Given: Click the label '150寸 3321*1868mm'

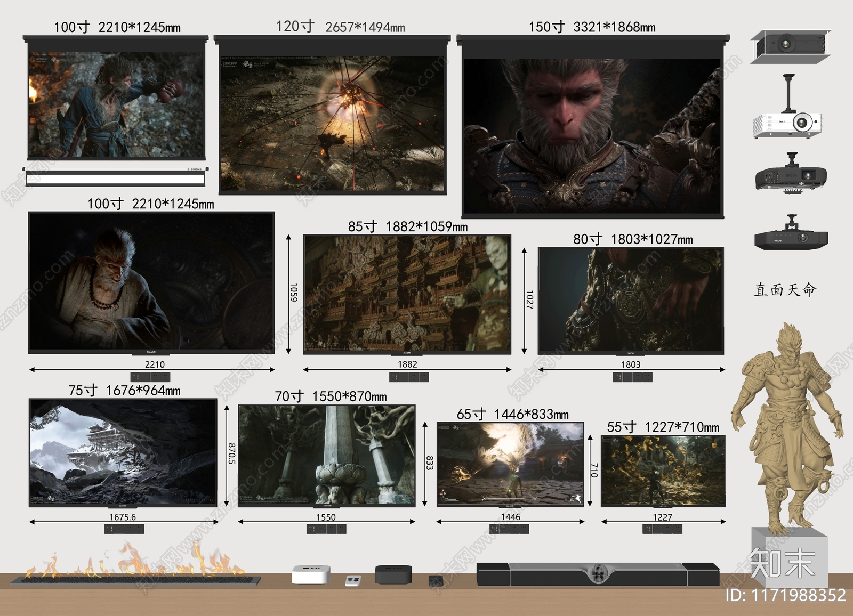Looking at the screenshot, I should [x=592, y=27].
